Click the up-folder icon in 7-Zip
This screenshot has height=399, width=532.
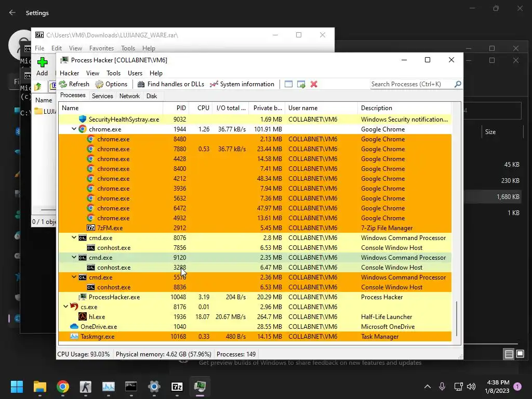[x=38, y=87]
